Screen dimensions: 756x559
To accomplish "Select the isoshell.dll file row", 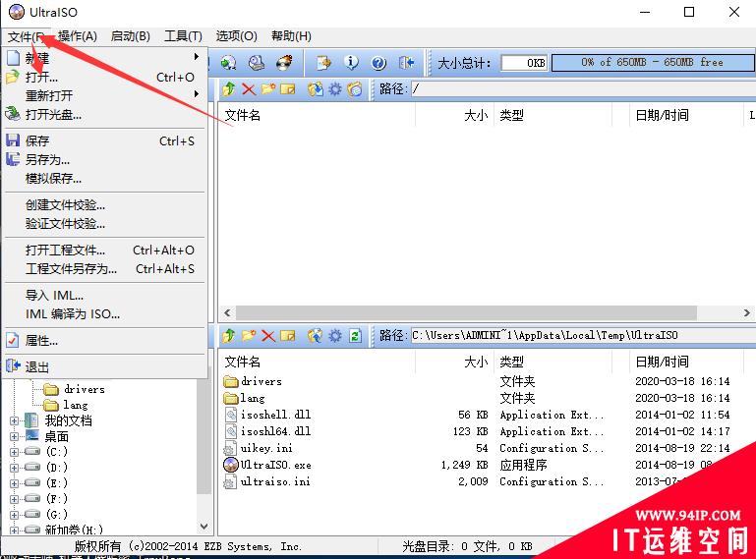I will pos(486,415).
